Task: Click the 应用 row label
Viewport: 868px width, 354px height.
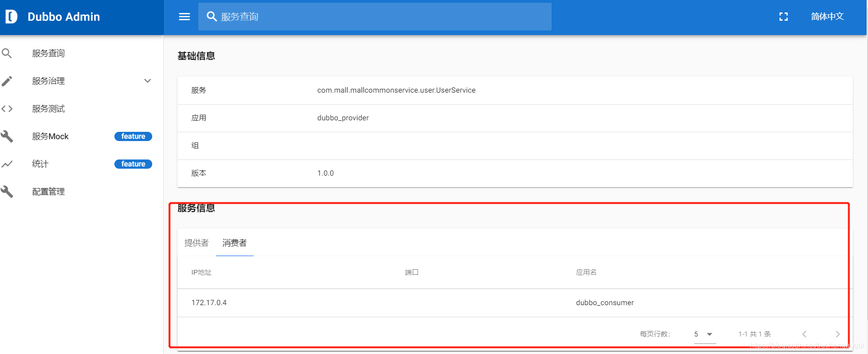Action: click(199, 118)
